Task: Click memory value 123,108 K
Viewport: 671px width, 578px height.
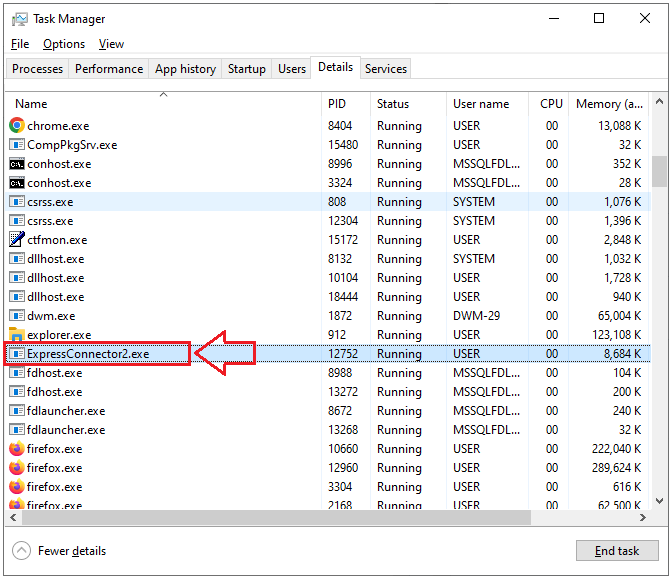Action: [616, 335]
